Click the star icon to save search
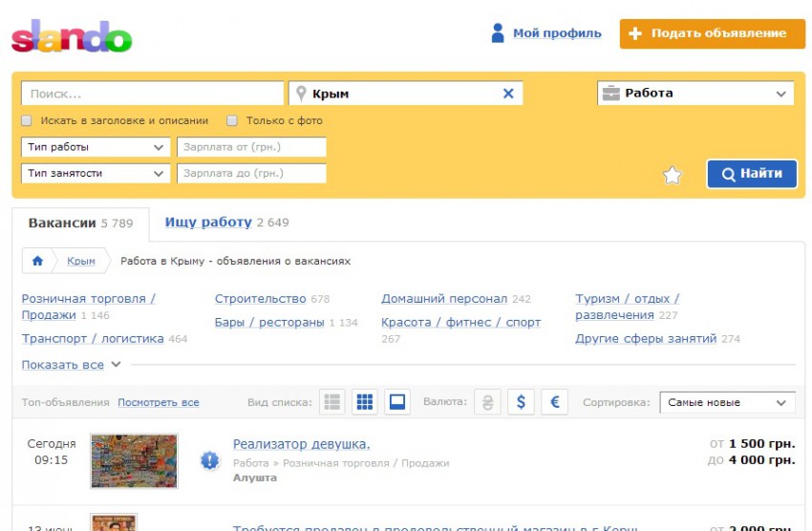Image resolution: width=812 pixels, height=531 pixels. point(673,175)
